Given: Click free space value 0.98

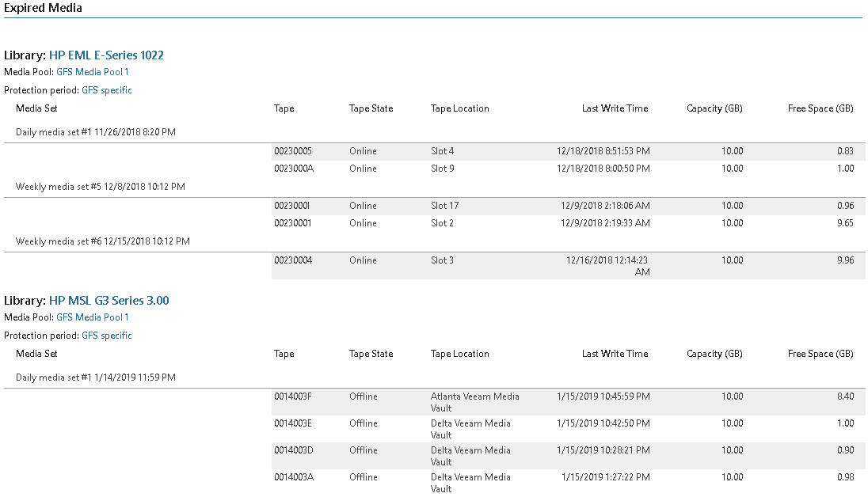Looking at the screenshot, I should point(845,477).
